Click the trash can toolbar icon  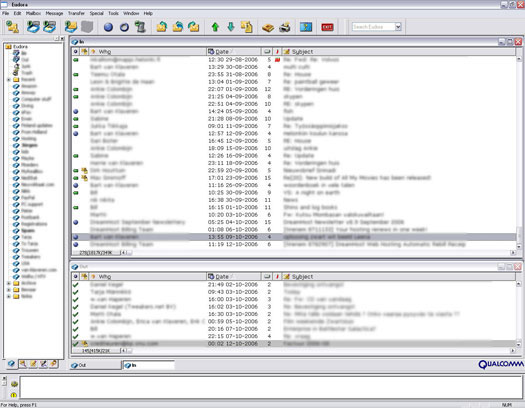[x=140, y=27]
